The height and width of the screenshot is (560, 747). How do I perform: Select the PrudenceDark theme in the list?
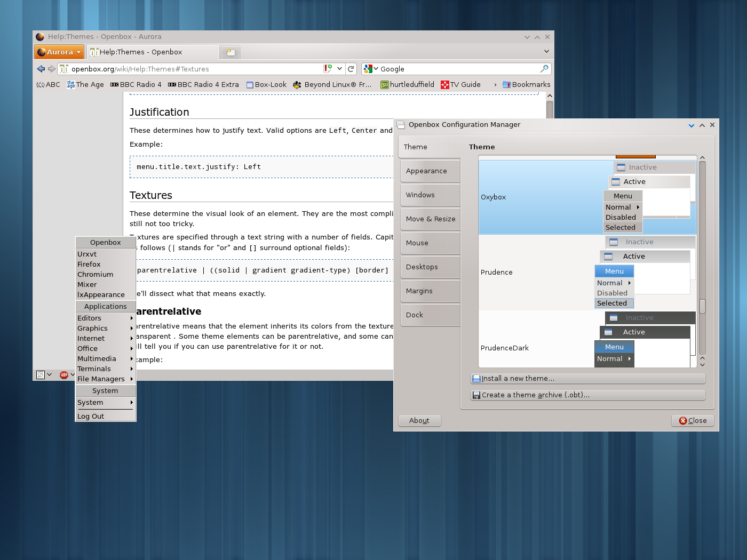coord(587,340)
